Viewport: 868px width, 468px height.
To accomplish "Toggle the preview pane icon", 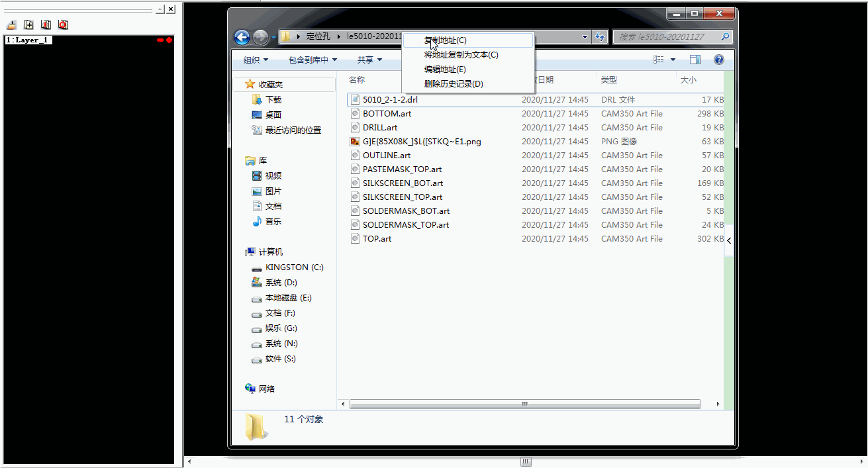I will tap(695, 60).
